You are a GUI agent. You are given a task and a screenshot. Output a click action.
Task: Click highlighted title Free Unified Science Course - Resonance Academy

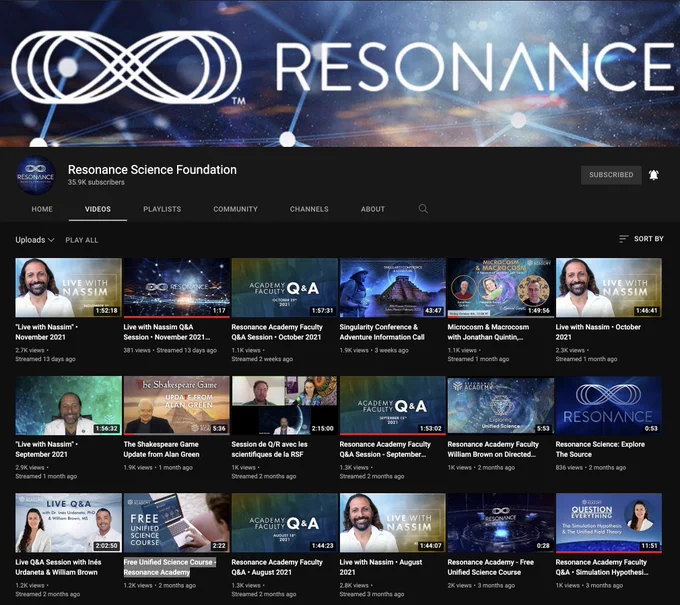click(x=170, y=567)
